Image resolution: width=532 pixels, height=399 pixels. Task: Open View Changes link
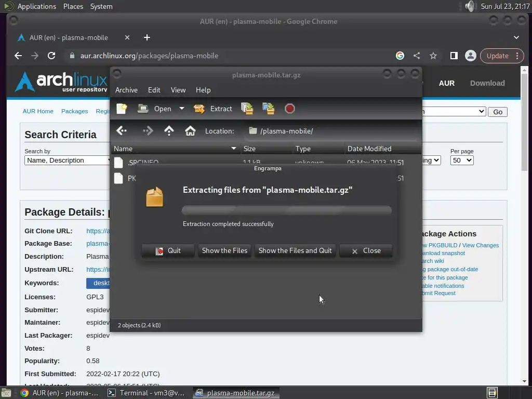(481, 245)
